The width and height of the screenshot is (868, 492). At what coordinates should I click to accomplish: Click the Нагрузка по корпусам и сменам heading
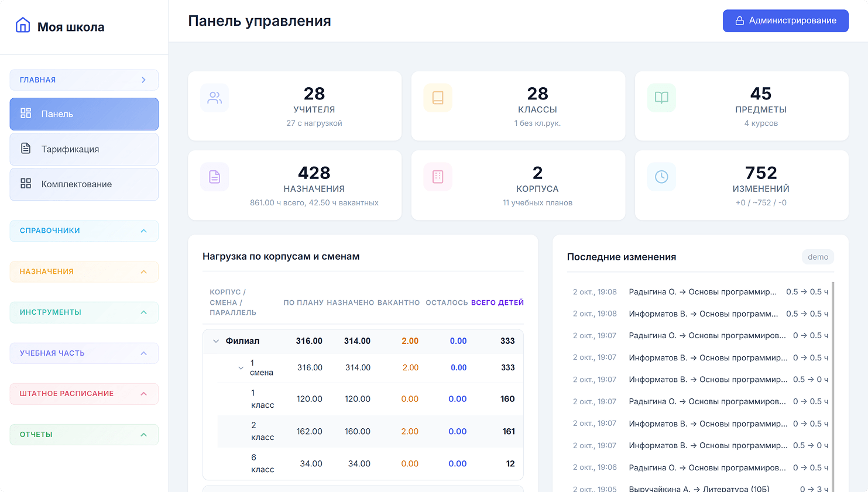tap(281, 256)
